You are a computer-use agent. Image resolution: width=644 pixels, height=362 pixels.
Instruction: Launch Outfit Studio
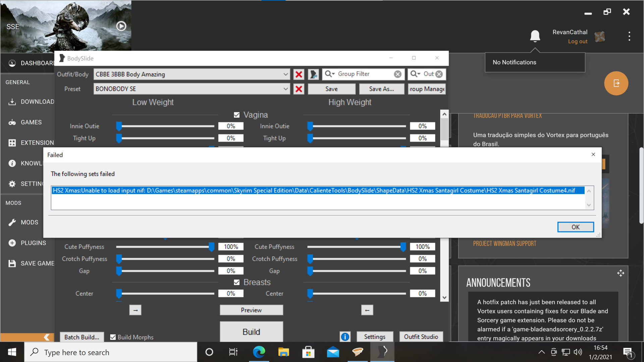click(x=421, y=337)
